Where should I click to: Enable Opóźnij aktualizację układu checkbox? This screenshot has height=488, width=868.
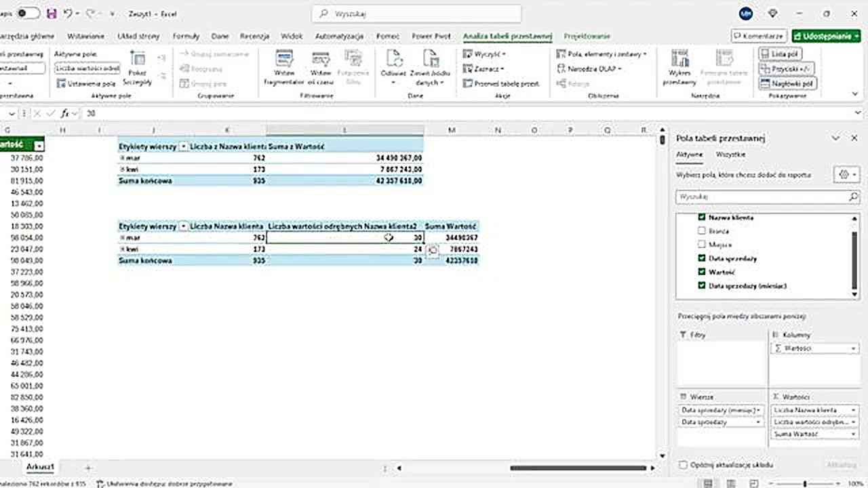point(683,465)
